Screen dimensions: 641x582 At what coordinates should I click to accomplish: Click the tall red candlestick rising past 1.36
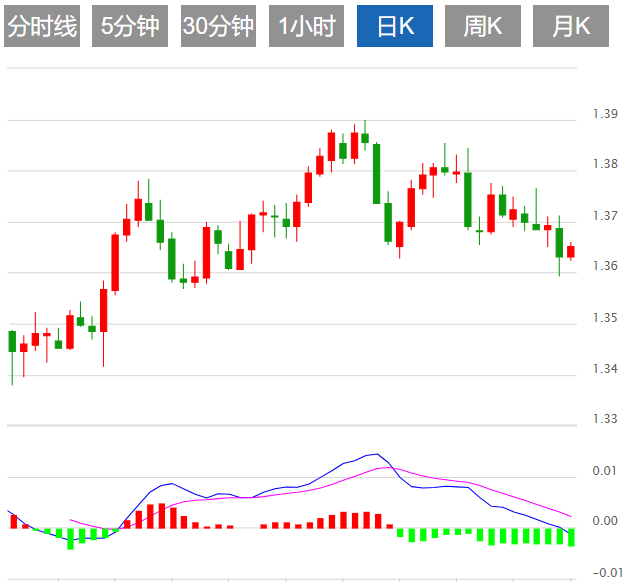115,262
